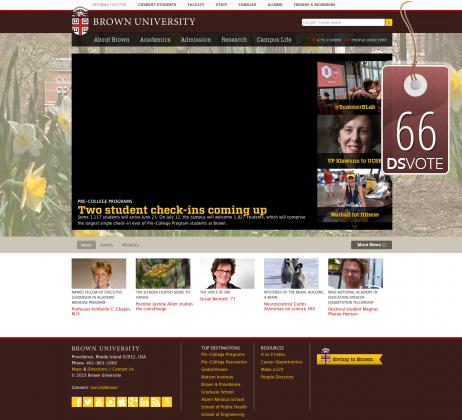The width and height of the screenshot is (462, 420).
Task: Open School of Public Health footer link
Action: click(x=224, y=407)
